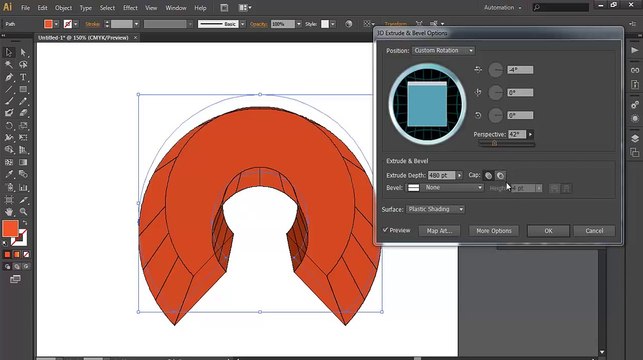Select the Width tool

coord(9,137)
